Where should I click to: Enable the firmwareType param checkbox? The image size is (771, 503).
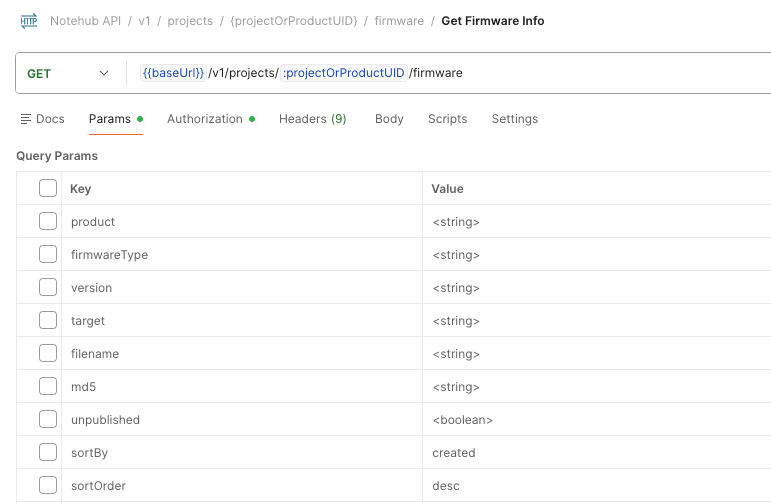pos(48,254)
